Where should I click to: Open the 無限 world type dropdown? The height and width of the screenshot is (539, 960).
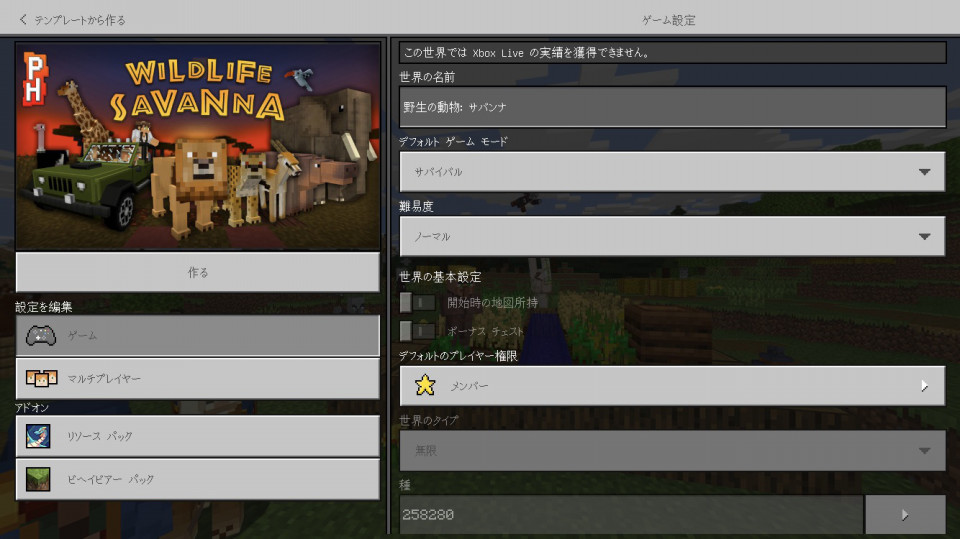(x=672, y=451)
